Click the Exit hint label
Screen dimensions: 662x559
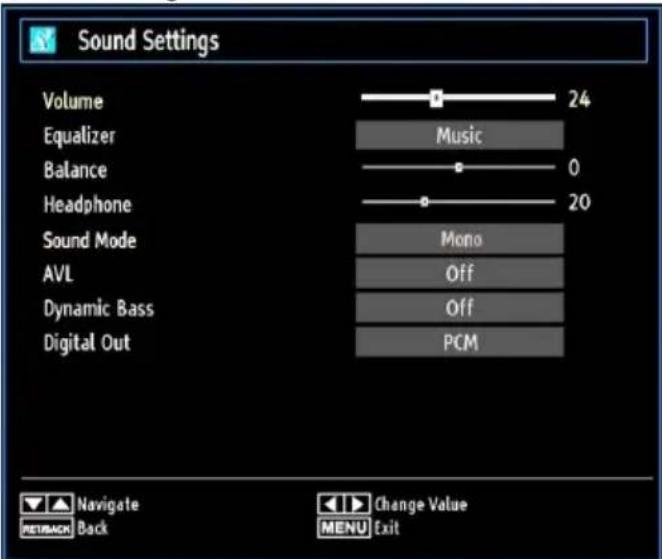pyautogui.click(x=387, y=528)
